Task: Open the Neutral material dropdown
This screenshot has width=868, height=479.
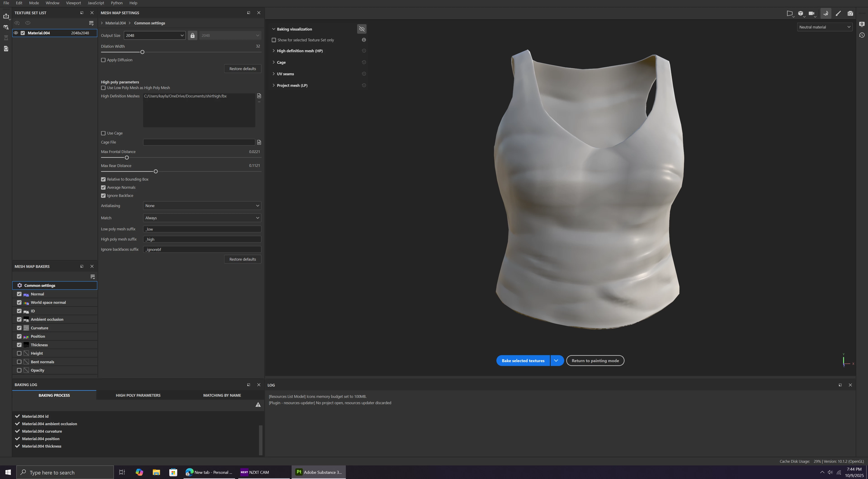Action: point(824,27)
